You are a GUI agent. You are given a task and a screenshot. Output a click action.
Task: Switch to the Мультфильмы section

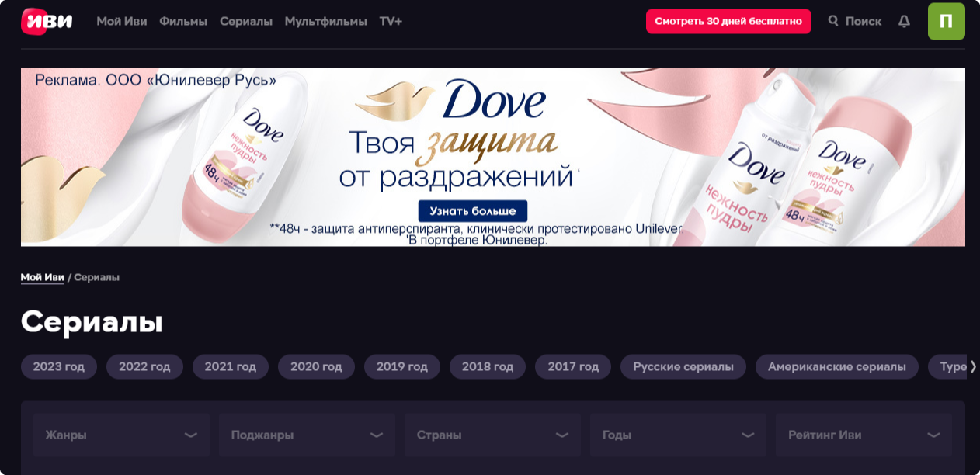click(x=327, y=21)
